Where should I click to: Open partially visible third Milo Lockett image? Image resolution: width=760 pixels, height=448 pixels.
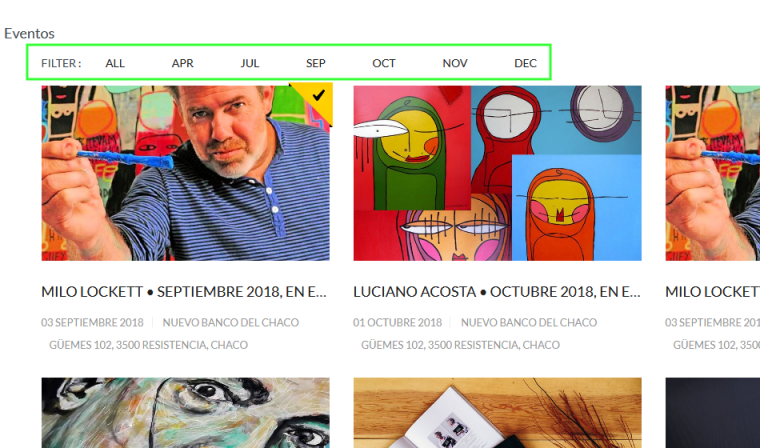[x=712, y=173]
